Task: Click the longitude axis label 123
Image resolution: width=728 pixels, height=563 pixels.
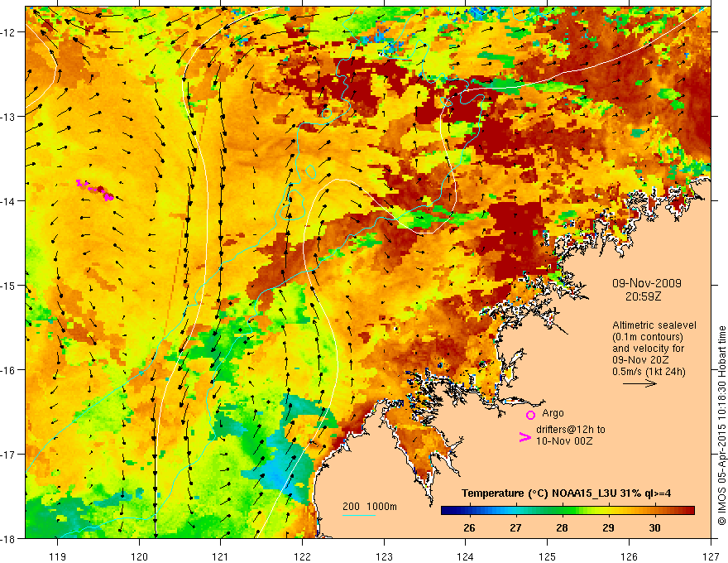Action: tap(384, 556)
